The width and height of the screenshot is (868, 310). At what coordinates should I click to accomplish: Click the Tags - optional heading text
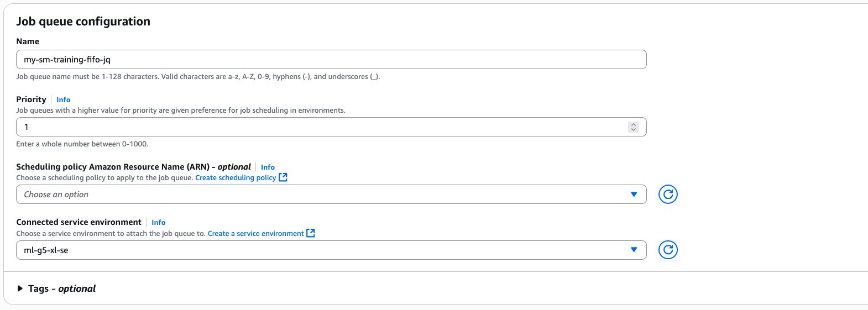(x=62, y=288)
